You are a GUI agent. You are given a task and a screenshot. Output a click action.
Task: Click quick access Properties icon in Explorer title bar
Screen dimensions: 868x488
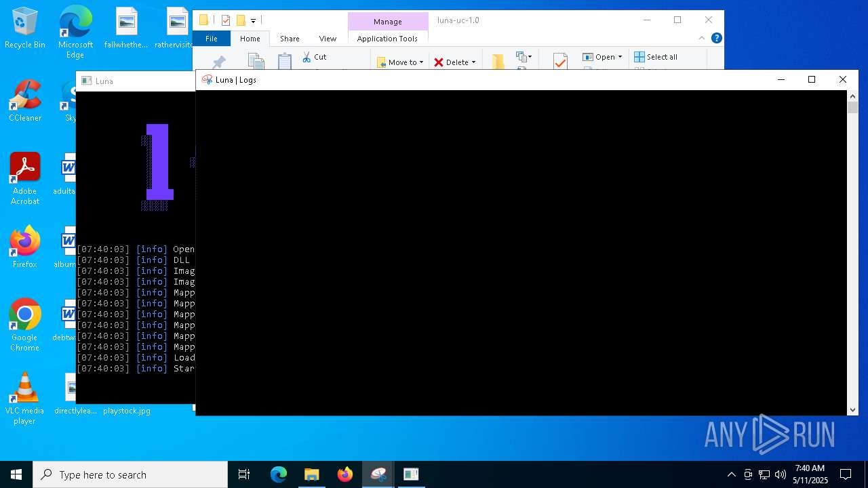click(226, 20)
